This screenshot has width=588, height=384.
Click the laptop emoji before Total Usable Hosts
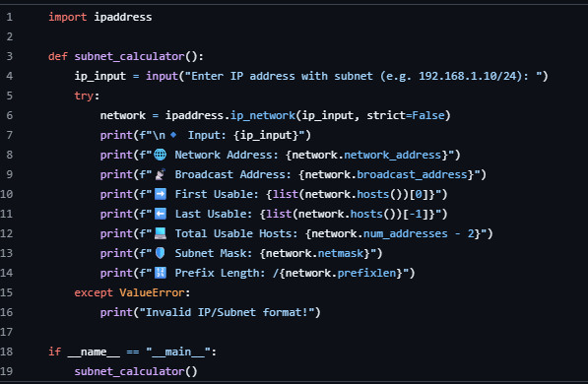click(x=161, y=233)
